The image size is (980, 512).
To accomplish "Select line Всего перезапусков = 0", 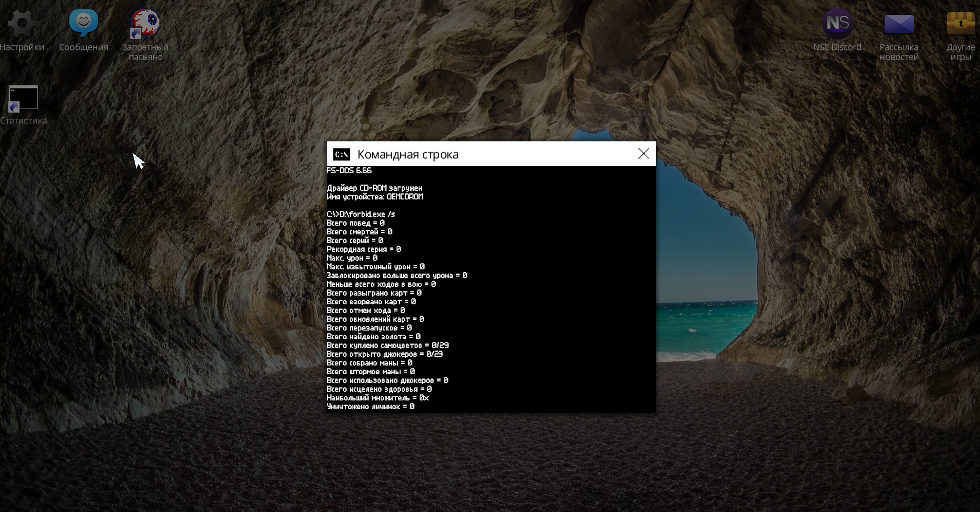I will 369,328.
